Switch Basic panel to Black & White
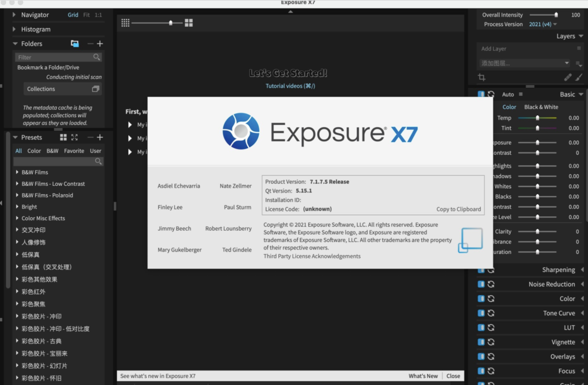Image resolution: width=588 pixels, height=385 pixels. (541, 107)
